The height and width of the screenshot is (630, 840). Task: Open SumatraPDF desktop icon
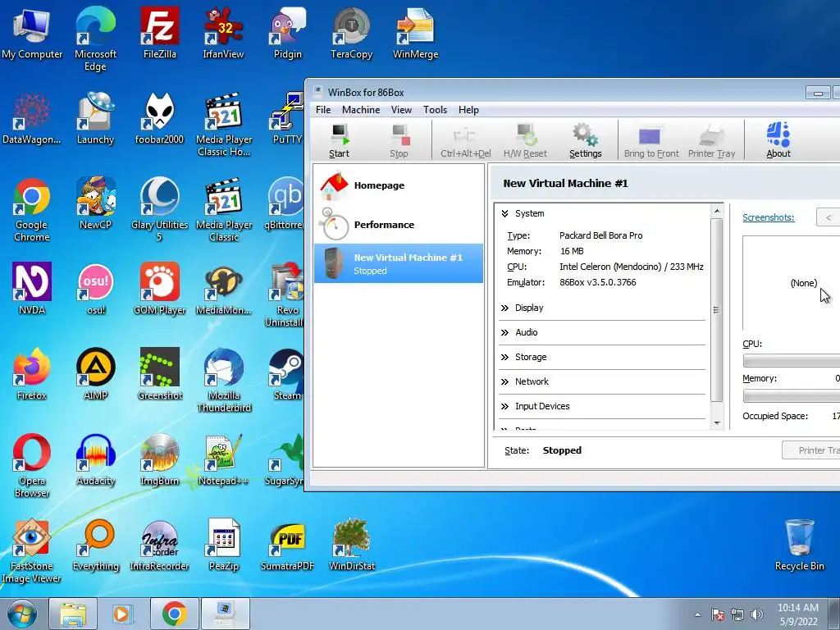(x=288, y=545)
